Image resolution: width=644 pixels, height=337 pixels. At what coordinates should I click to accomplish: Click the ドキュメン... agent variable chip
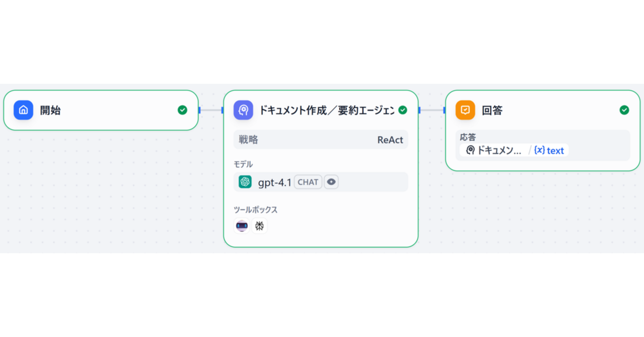pos(494,151)
